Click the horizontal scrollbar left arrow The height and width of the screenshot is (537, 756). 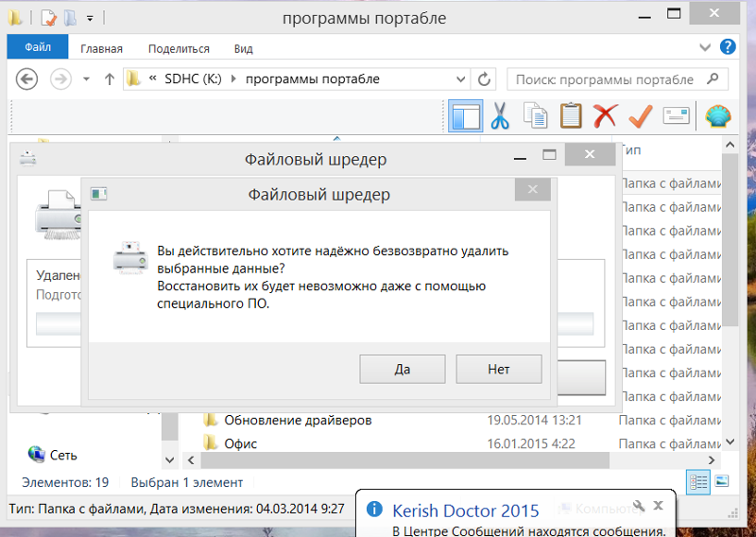(191, 460)
